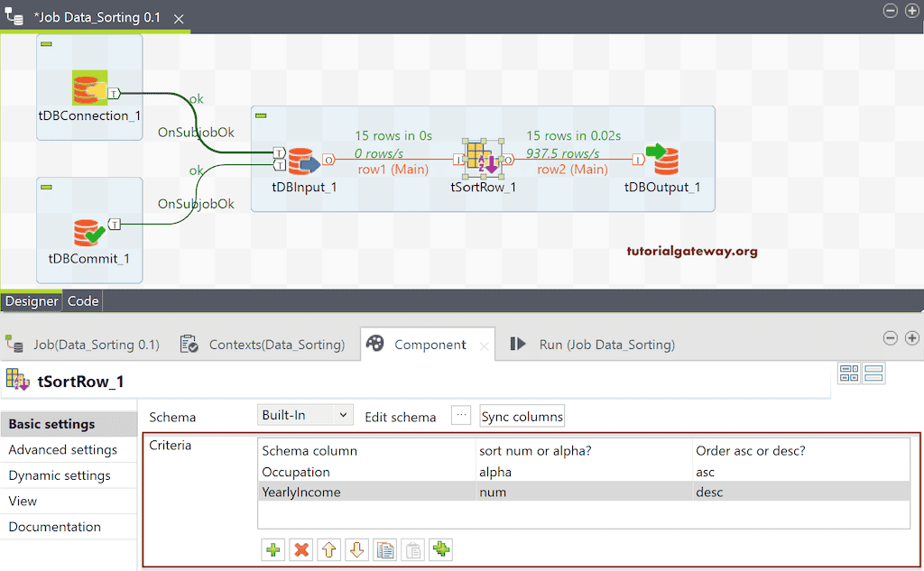Viewport: 924px width, 571px height.
Task: Copy the selected criteria rows
Action: point(384,549)
